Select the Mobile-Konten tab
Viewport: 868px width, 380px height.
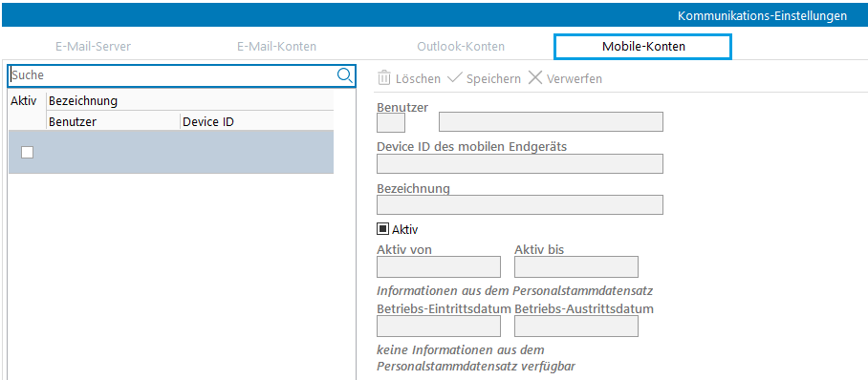point(643,47)
